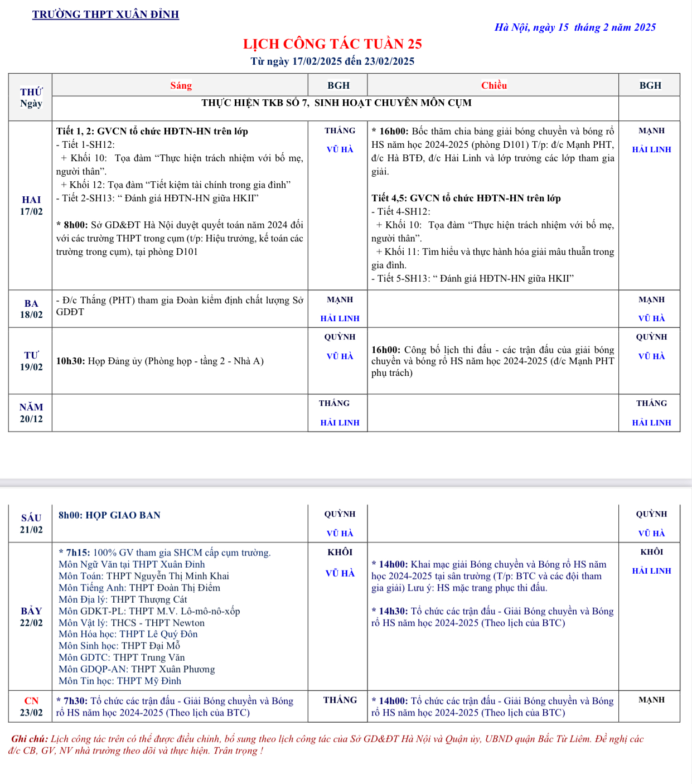
Task: Click the 'Tiết 5-SH13' evaluation line
Action: [473, 279]
